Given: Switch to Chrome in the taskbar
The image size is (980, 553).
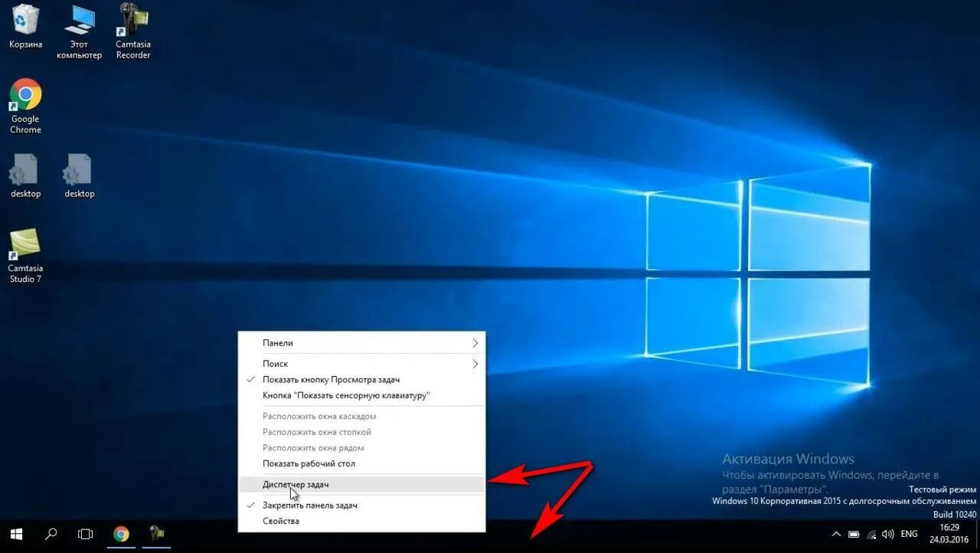Looking at the screenshot, I should [121, 534].
